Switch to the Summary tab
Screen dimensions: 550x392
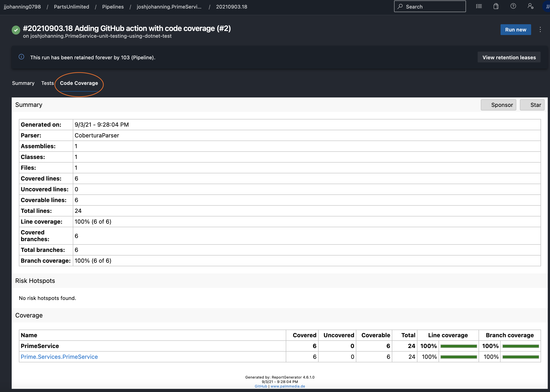click(x=23, y=83)
